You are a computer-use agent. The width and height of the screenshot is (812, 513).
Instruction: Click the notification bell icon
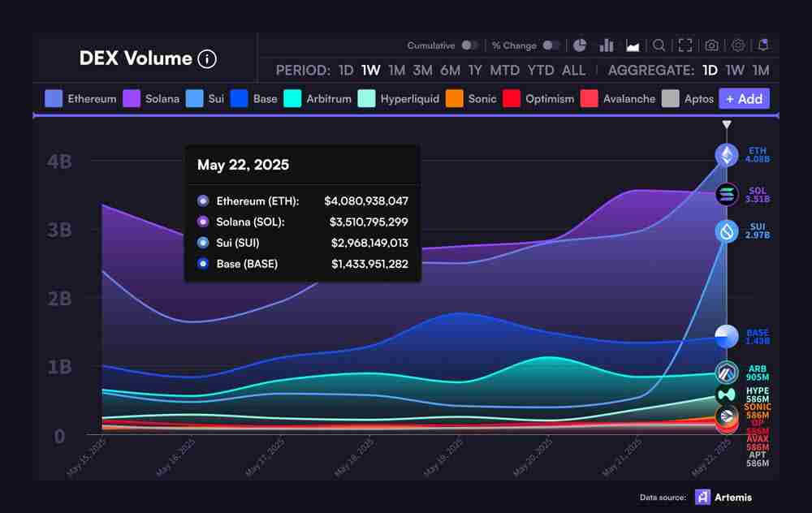point(763,45)
